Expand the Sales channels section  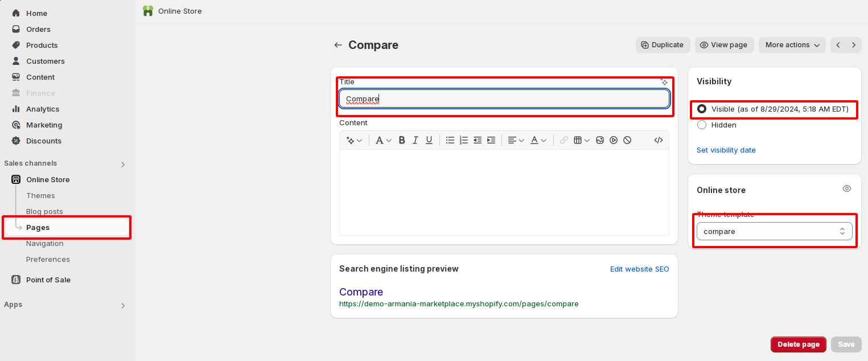pos(123,164)
